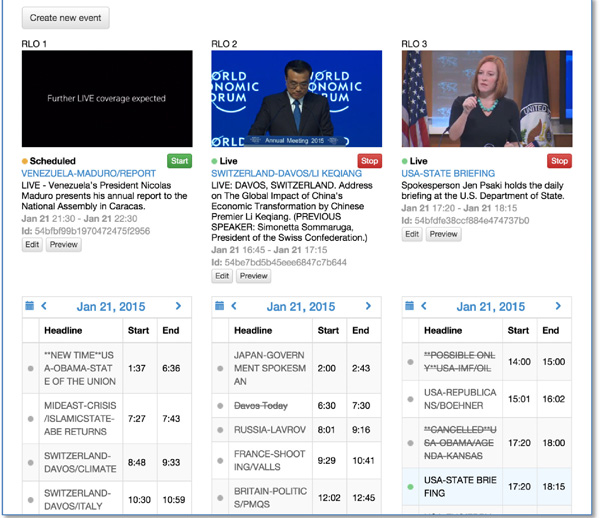Select USA-STATE BRIEFING schedule row headline
Viewport: 600px width, 518px height.
click(x=460, y=487)
